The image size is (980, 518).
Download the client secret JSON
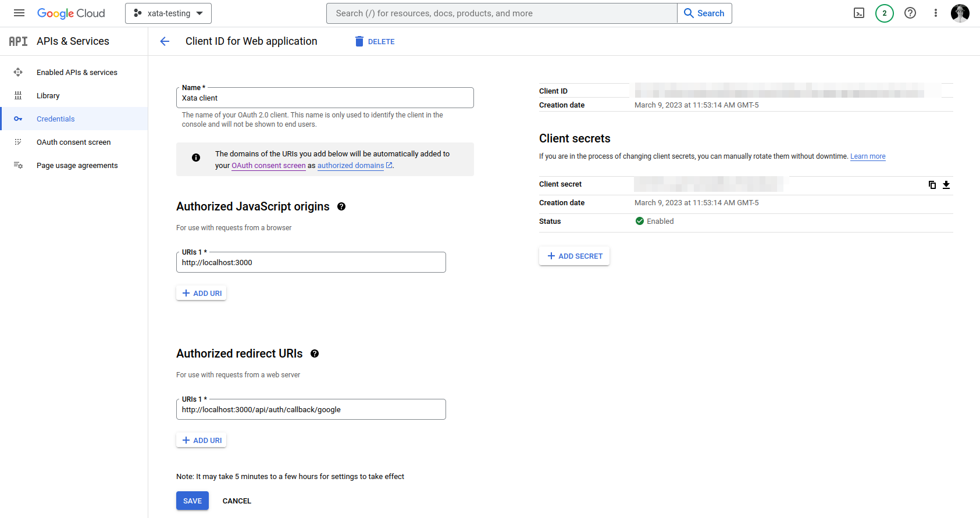click(946, 184)
